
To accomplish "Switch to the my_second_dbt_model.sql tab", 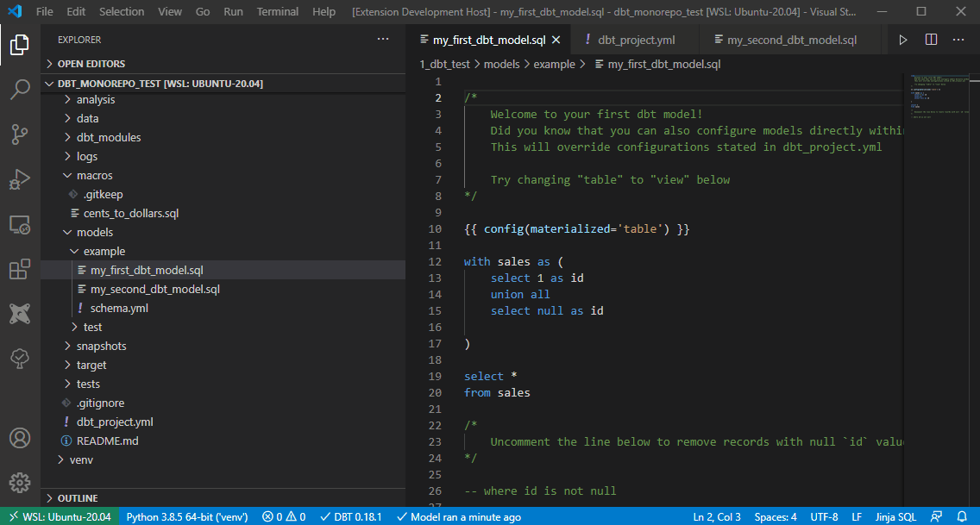I will [x=791, y=40].
